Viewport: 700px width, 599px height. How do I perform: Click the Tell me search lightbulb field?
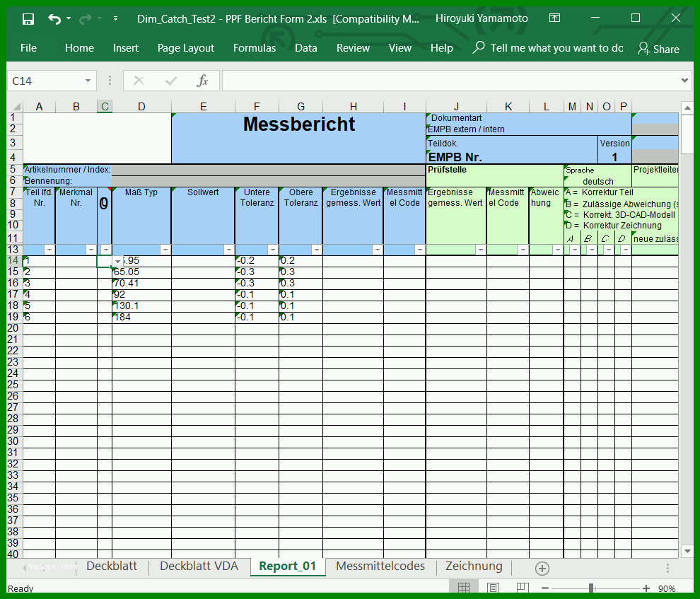(x=548, y=48)
